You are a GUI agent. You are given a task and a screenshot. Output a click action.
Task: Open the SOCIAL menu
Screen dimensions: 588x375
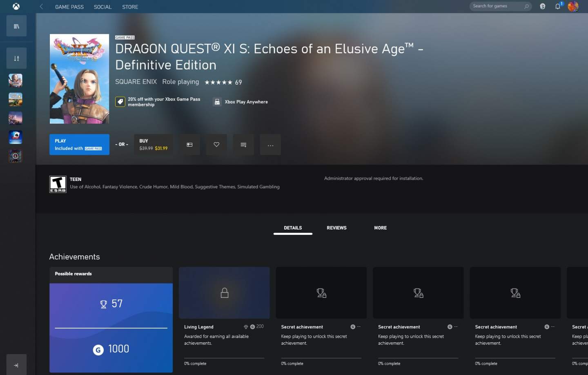click(x=102, y=7)
